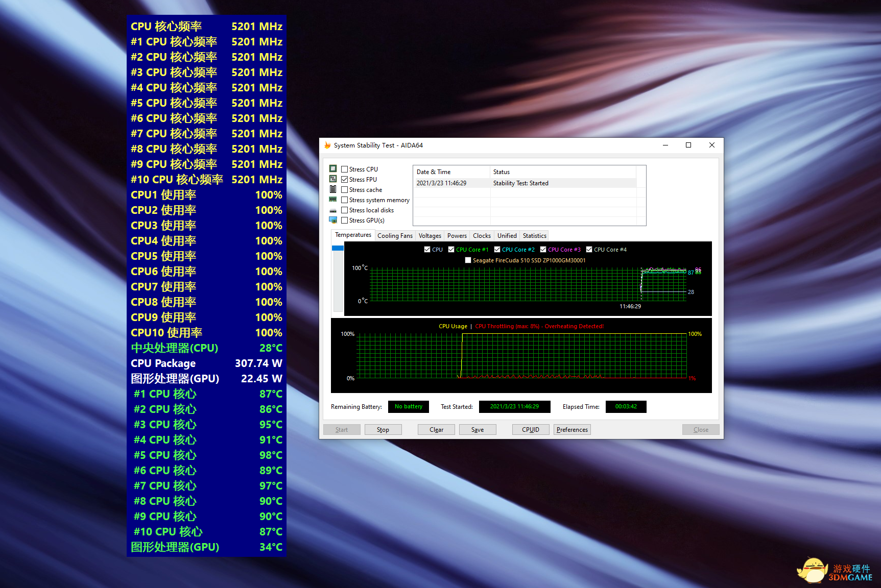Uncheck the Stress FPU option
Viewport: 881px width, 588px height.
pos(345,180)
